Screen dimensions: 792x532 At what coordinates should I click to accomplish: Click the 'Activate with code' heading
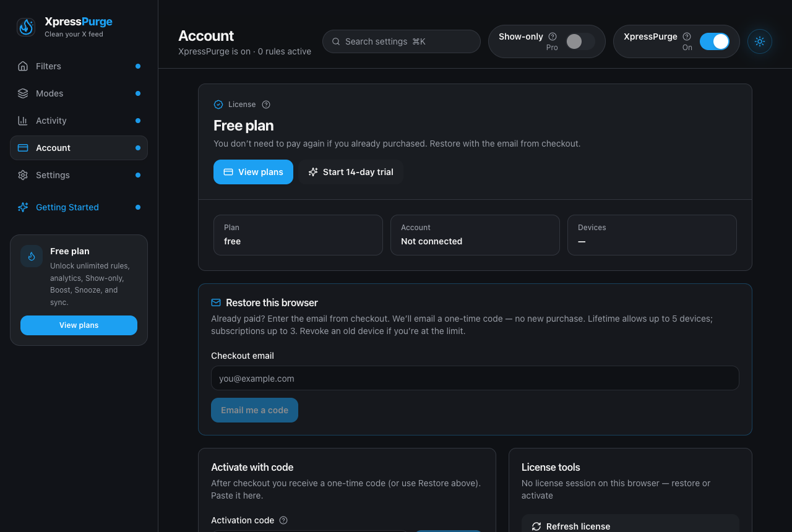coord(252,467)
